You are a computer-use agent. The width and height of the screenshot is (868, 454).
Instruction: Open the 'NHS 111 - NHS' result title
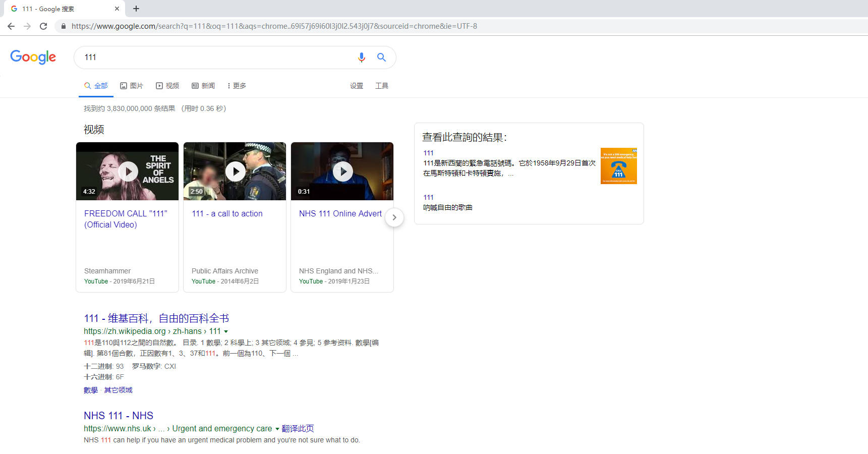(119, 416)
